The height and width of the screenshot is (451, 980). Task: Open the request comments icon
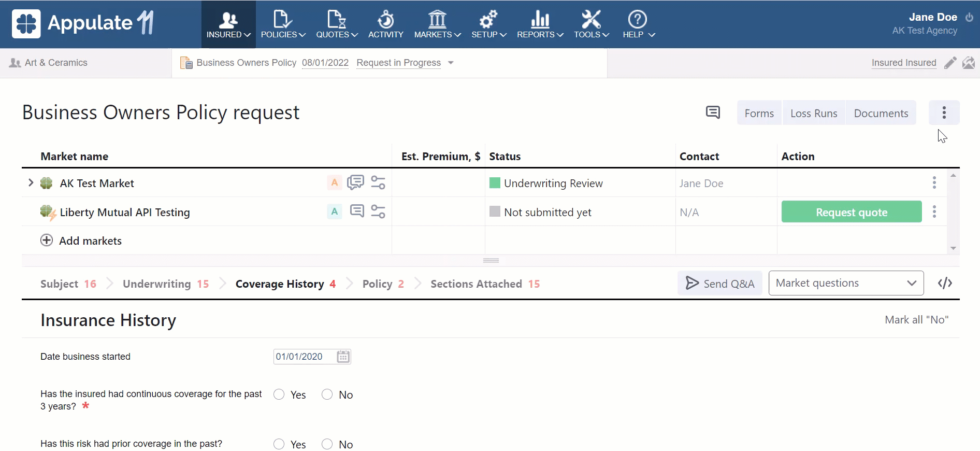tap(713, 112)
